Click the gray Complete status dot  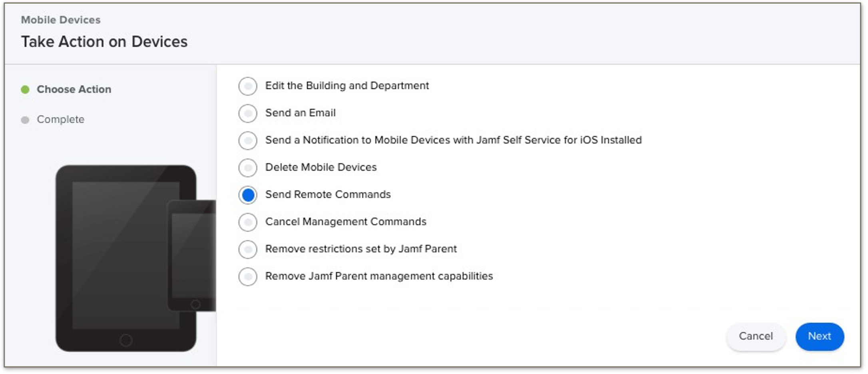pos(25,120)
